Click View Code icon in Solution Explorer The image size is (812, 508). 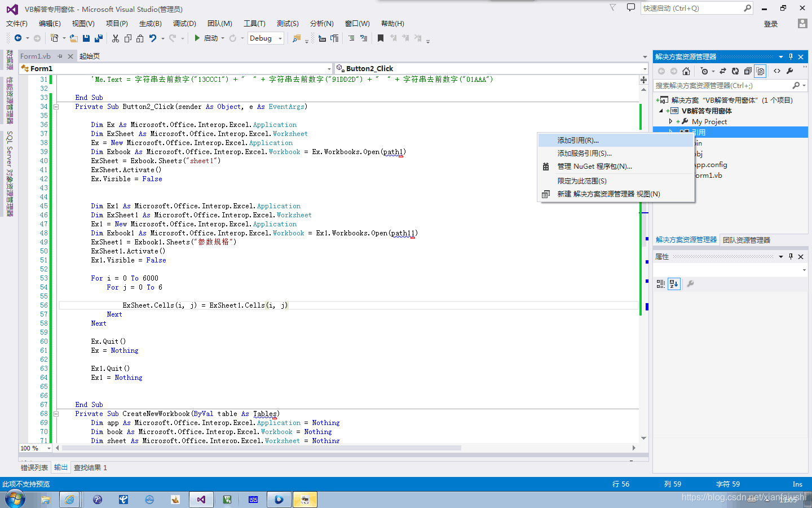pos(777,71)
